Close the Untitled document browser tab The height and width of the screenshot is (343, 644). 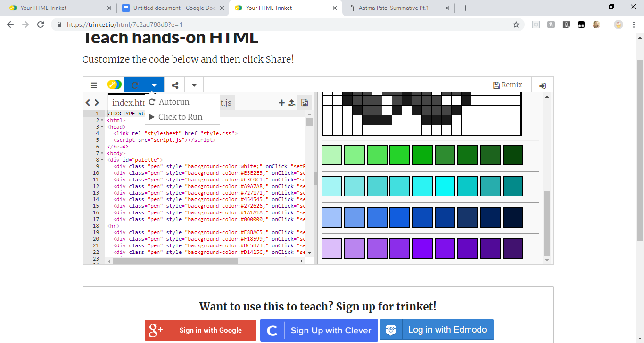coord(222,8)
